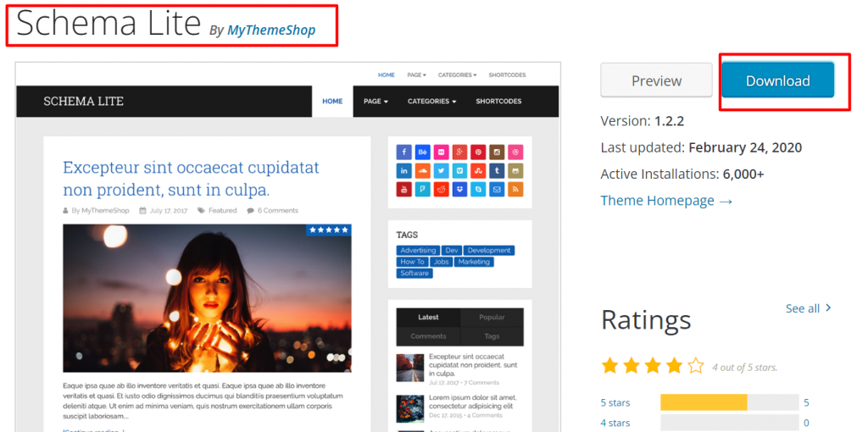Click the SoundCloud icon
Viewport: 868px width, 432px height.
tap(423, 171)
